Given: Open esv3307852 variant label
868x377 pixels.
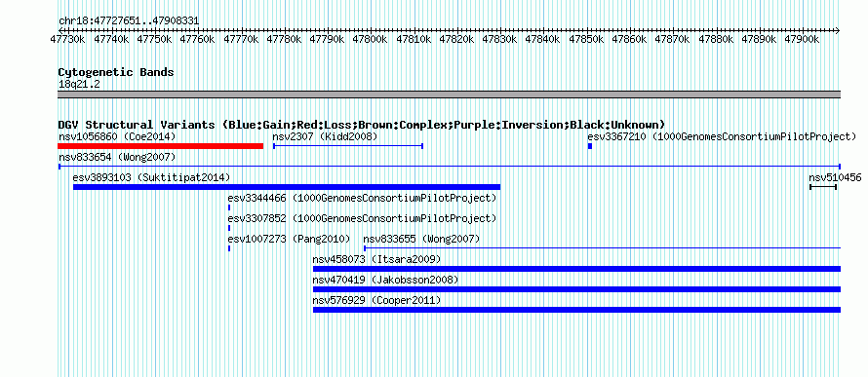Looking at the screenshot, I should [x=363, y=219].
